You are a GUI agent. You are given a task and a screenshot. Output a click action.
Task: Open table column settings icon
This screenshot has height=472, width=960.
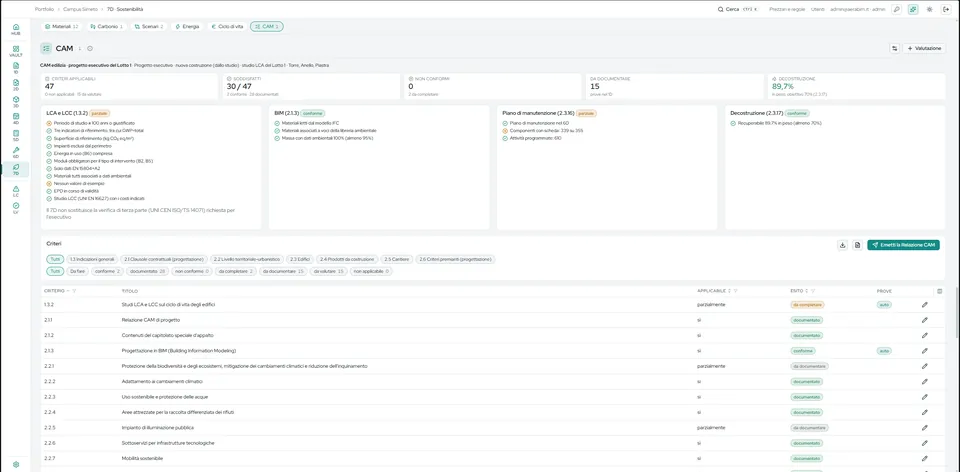click(940, 291)
